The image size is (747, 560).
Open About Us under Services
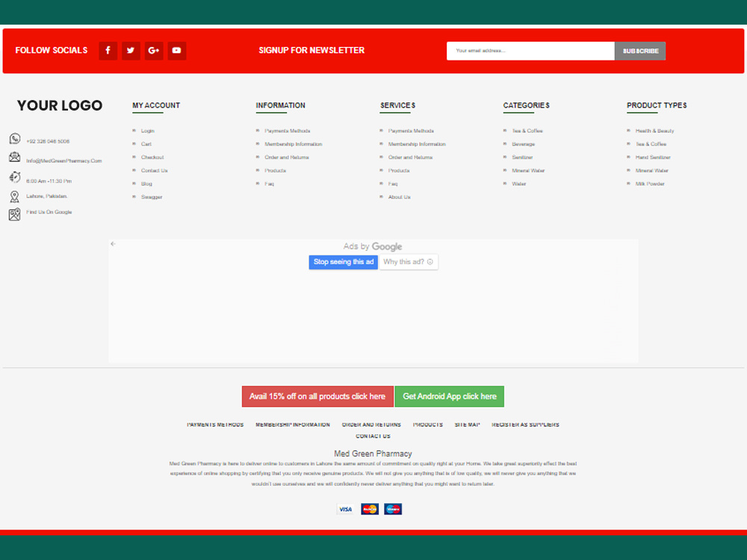pos(399,197)
